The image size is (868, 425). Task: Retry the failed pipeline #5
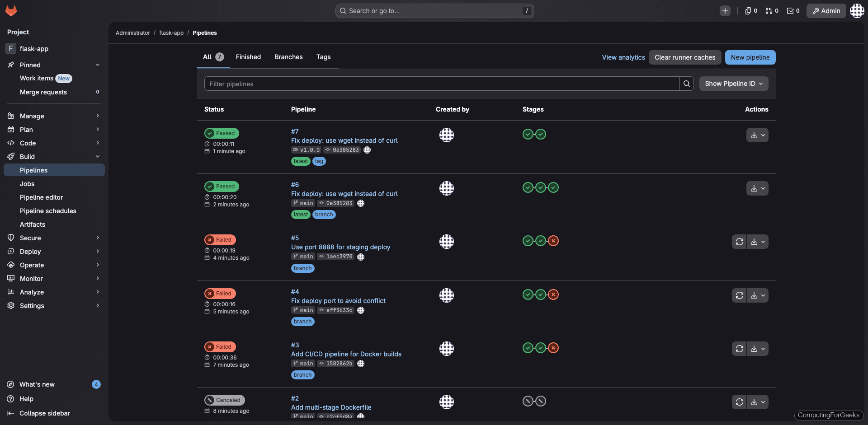[740, 242]
